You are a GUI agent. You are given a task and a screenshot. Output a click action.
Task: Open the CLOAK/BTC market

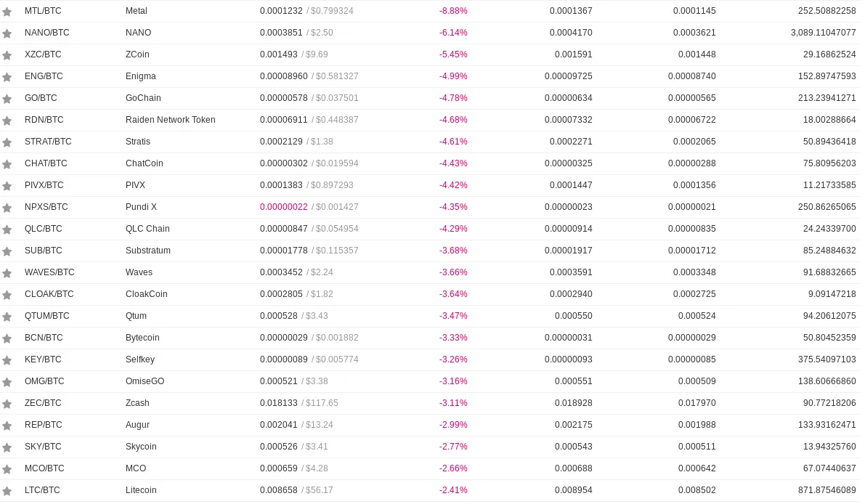pos(49,294)
